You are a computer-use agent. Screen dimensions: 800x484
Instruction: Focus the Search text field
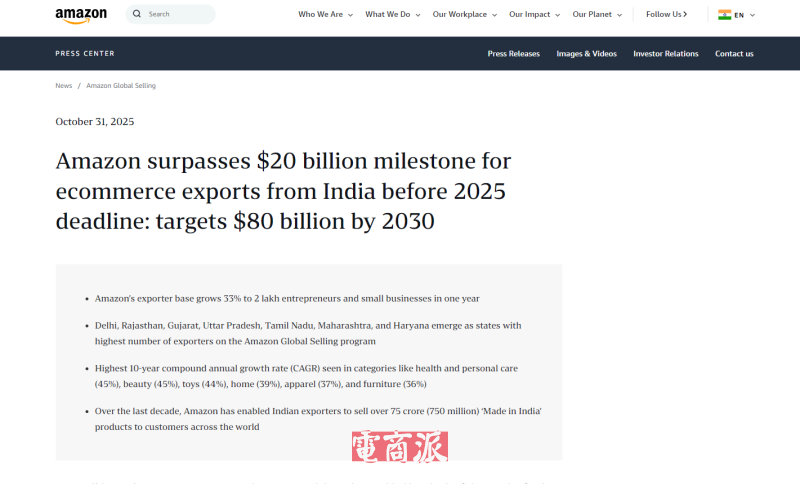(x=180, y=14)
